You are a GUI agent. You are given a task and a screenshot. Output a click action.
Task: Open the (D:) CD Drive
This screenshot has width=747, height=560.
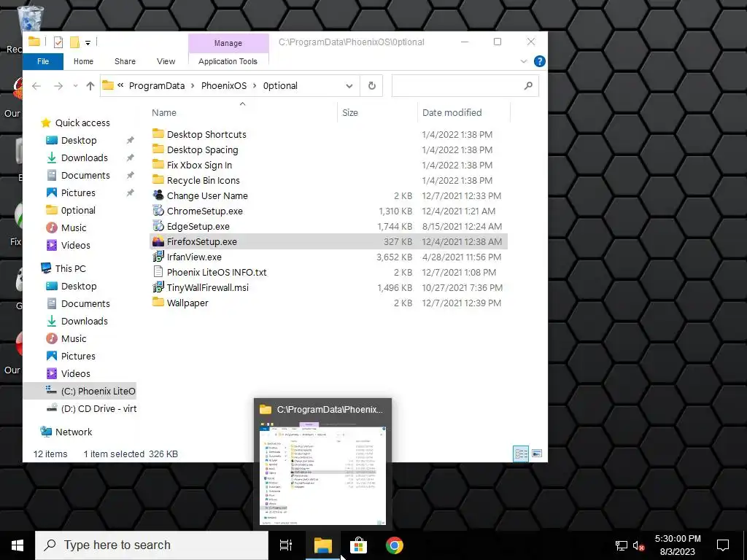[91, 409]
